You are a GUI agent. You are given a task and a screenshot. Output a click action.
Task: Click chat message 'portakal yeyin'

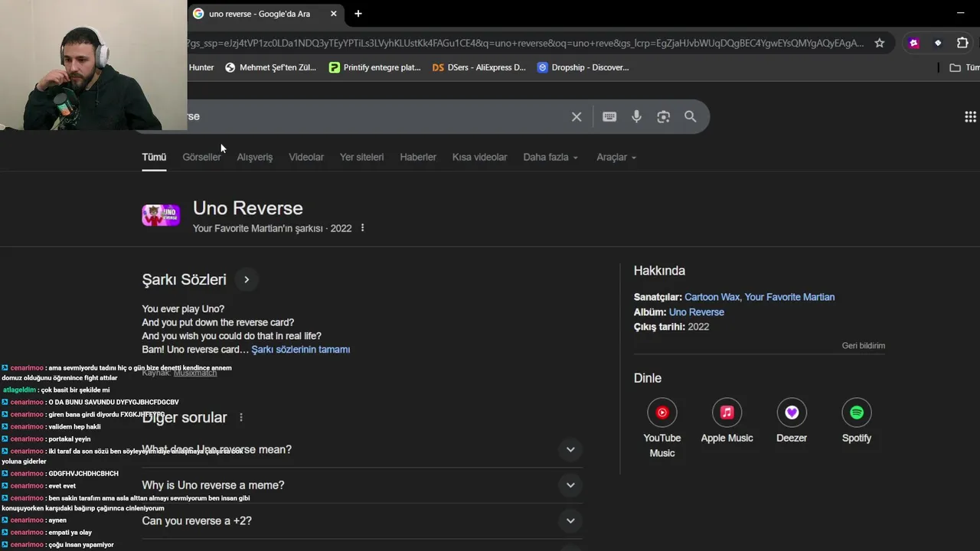tap(69, 439)
